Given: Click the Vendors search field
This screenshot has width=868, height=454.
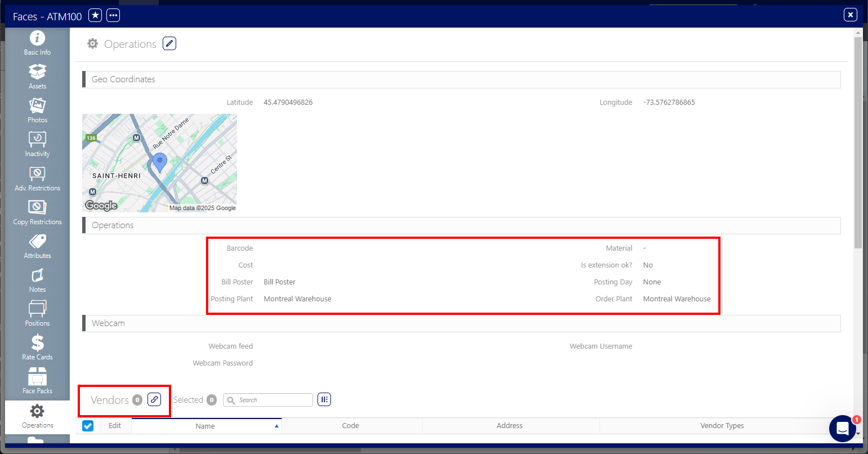Looking at the screenshot, I should coord(268,400).
